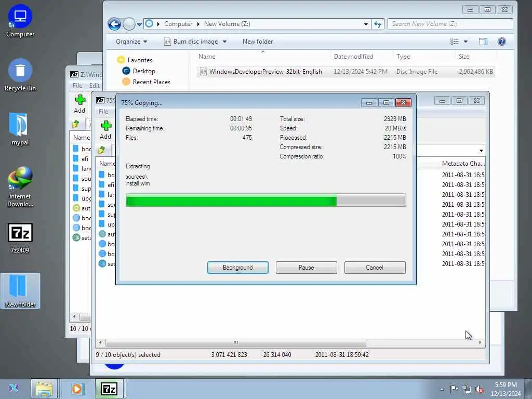Open the Recycle Bin icon
Screen dimensions: 532x399
[20, 75]
